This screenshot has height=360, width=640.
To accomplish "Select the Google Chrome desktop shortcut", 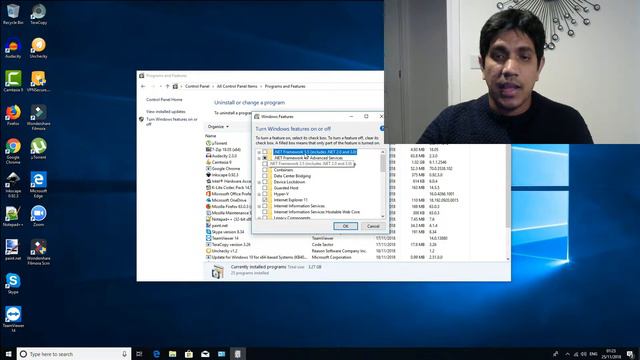I will pos(13,151).
